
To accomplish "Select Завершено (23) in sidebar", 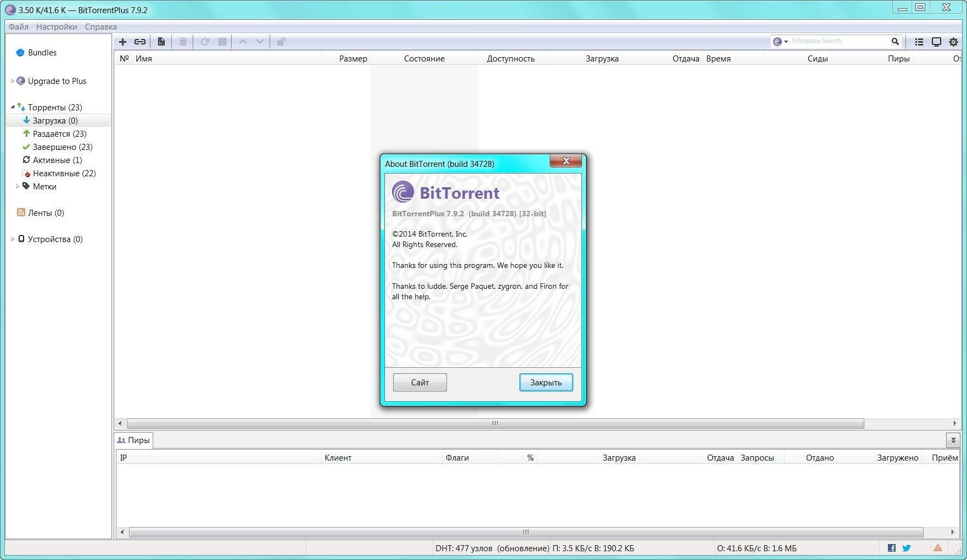I will pyautogui.click(x=58, y=147).
